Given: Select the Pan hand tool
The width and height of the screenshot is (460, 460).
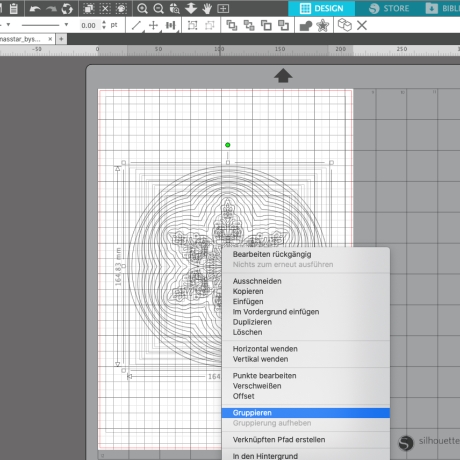Looking at the screenshot, I should click(x=207, y=9).
